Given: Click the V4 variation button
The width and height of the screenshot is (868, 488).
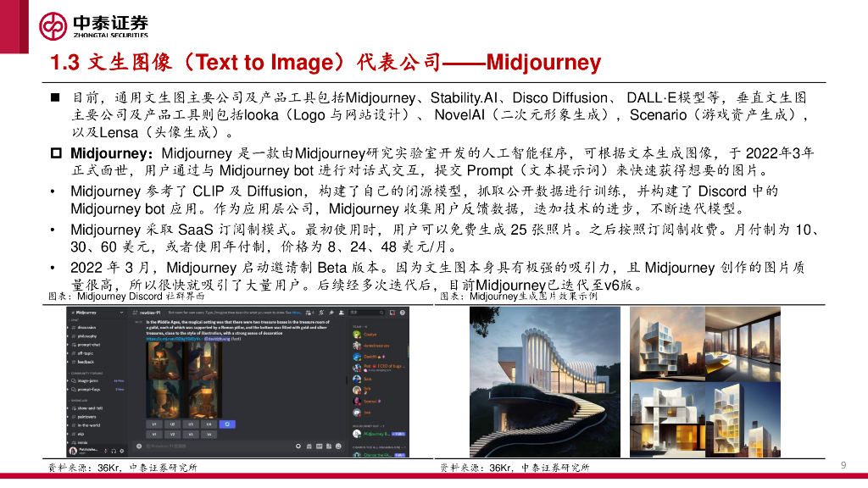Looking at the screenshot, I should (x=209, y=435).
